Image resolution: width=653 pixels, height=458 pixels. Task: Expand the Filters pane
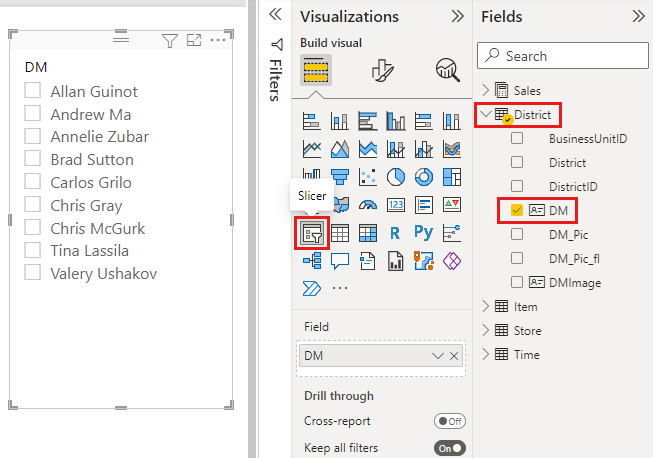tap(275, 15)
